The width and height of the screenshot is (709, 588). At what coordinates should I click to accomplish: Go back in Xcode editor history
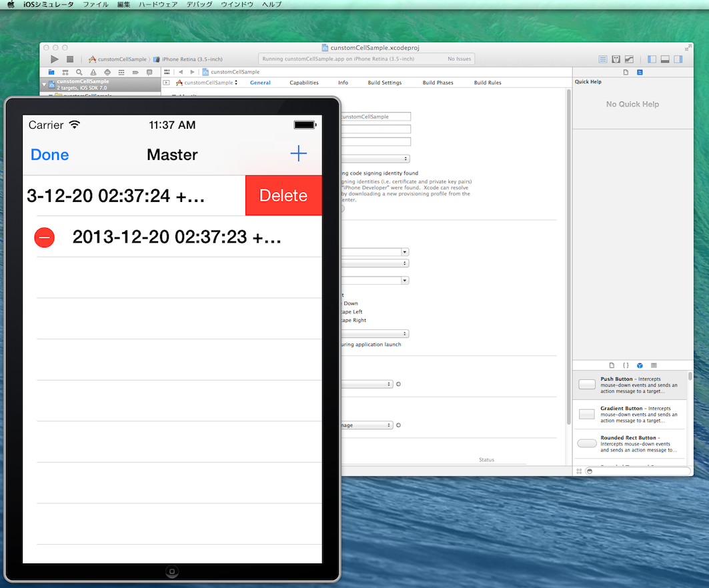coord(181,72)
